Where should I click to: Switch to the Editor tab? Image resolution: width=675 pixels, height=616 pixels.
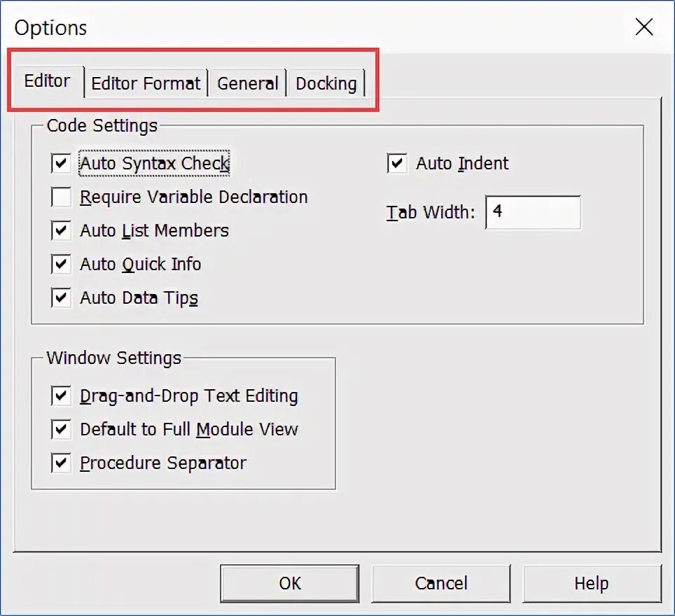pyautogui.click(x=47, y=81)
